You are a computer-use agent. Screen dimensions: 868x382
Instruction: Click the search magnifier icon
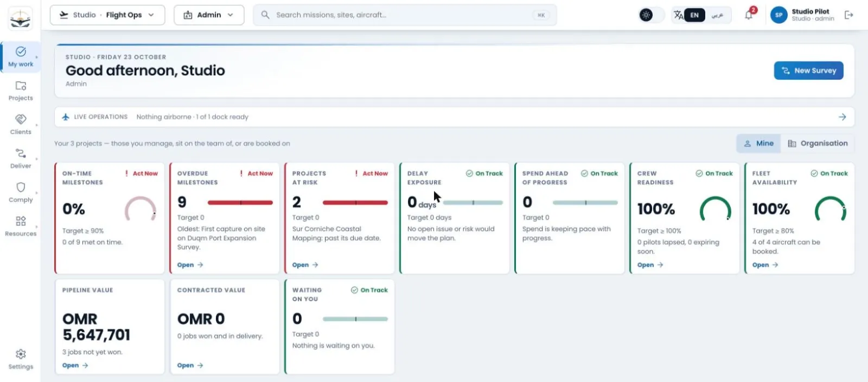(x=265, y=15)
